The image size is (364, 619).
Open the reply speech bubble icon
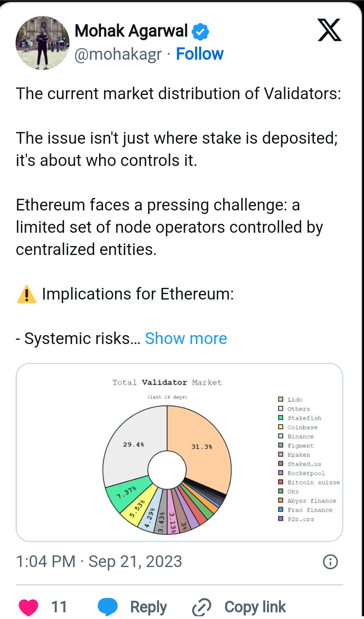coord(108,607)
